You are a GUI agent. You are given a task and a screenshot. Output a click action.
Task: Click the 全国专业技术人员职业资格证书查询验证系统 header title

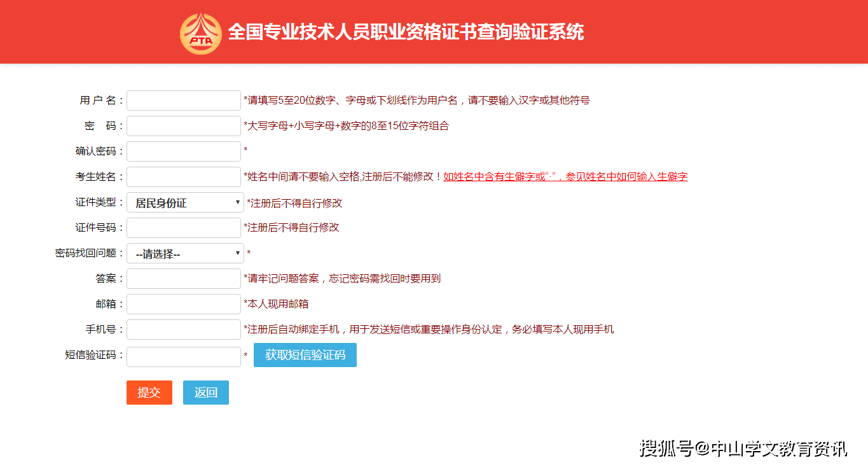pyautogui.click(x=406, y=32)
